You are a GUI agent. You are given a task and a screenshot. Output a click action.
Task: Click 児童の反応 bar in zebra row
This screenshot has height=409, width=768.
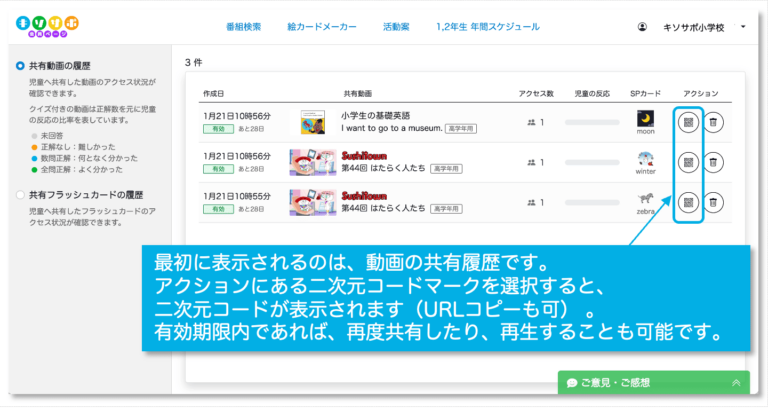pyautogui.click(x=592, y=202)
